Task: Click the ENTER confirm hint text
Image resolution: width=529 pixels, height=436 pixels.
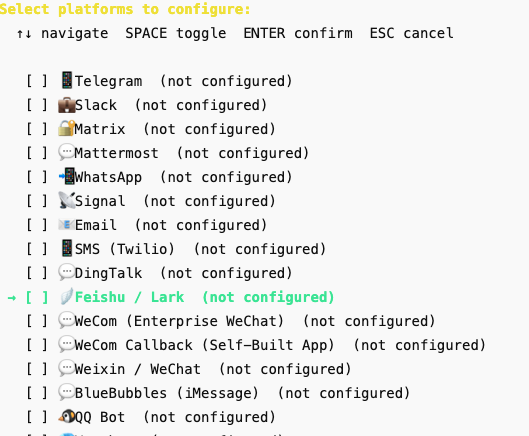Action: pyautogui.click(x=298, y=33)
